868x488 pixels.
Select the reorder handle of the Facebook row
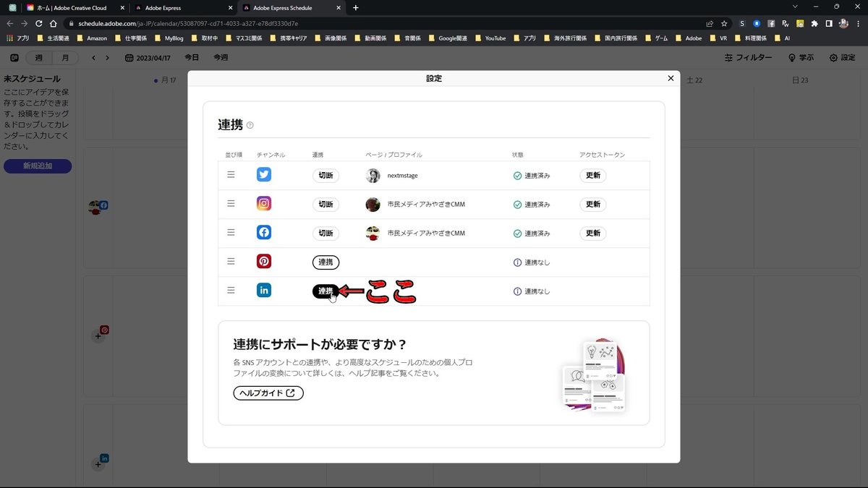pyautogui.click(x=231, y=233)
